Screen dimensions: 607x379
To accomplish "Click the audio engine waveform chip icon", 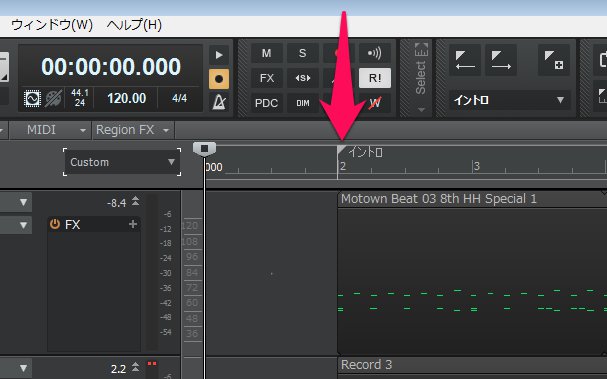I will coord(32,99).
